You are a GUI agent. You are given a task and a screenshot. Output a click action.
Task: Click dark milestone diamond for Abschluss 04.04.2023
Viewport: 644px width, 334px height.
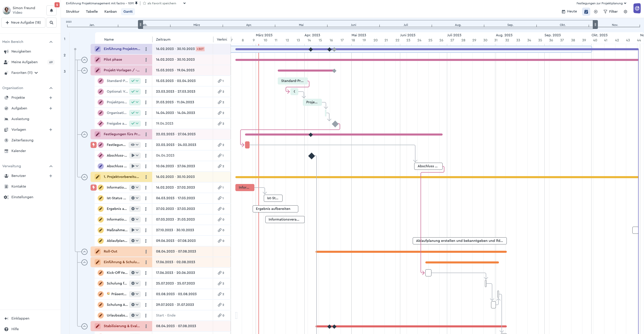pyautogui.click(x=311, y=156)
